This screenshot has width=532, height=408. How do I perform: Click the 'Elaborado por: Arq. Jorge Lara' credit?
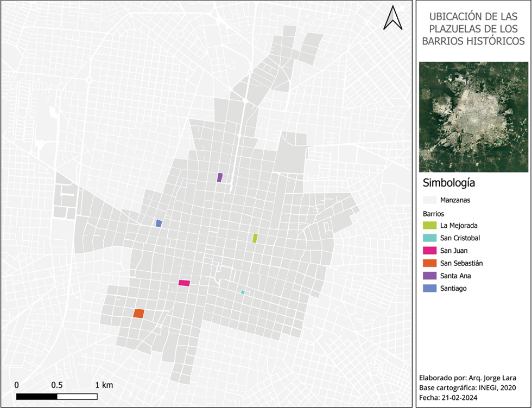click(468, 378)
